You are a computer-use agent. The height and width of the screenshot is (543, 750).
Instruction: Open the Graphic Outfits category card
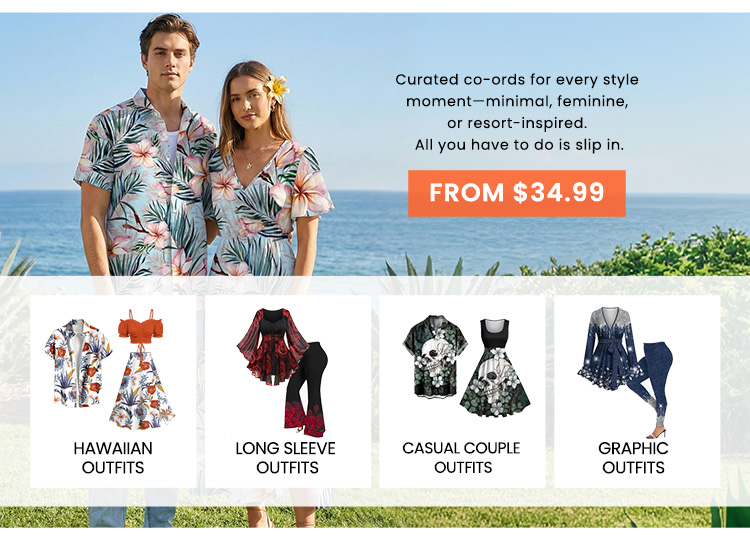point(637,391)
